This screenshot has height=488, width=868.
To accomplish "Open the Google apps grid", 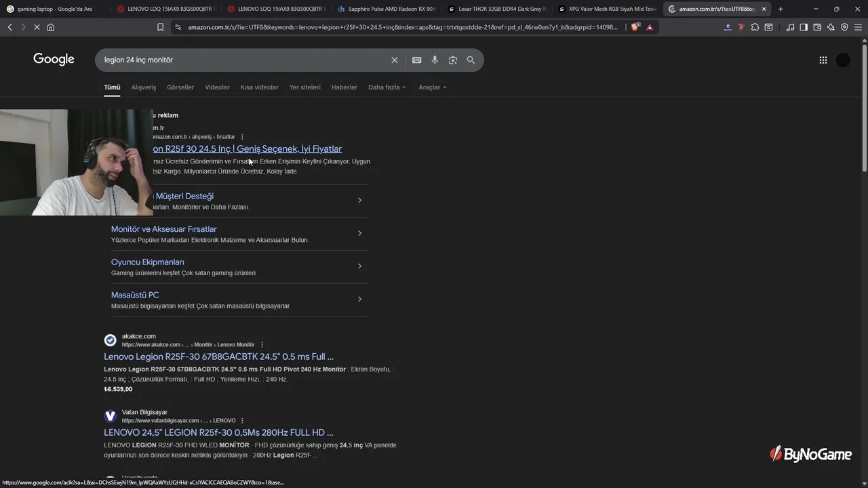I will [823, 60].
